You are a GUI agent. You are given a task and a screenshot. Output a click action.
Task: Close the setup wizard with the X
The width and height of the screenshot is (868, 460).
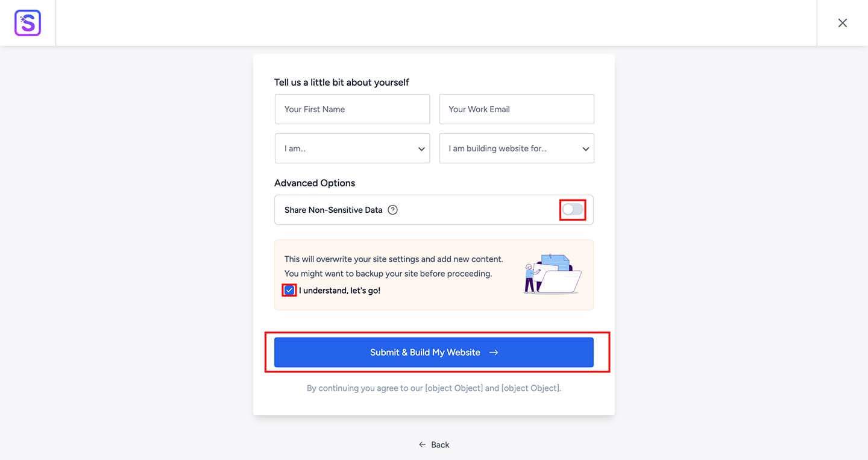coord(843,23)
